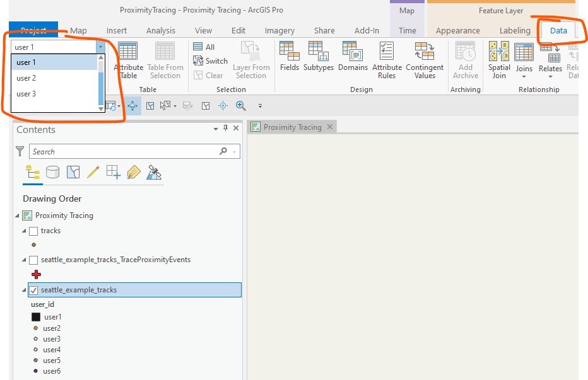Show List By Drawing Order view
Image resolution: width=588 pixels, height=380 pixels.
[x=33, y=173]
